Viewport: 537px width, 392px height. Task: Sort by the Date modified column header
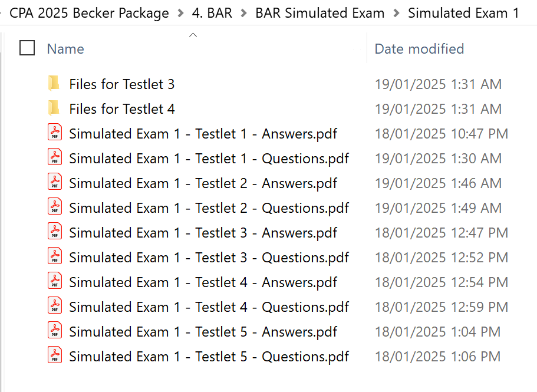click(419, 49)
